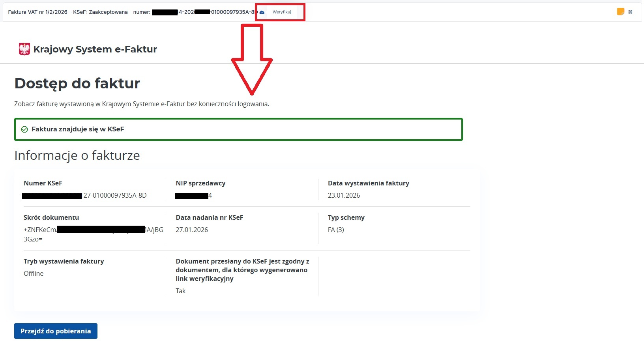
Task: Click the blue cloud icon beside KSeF number
Action: pyautogui.click(x=262, y=12)
